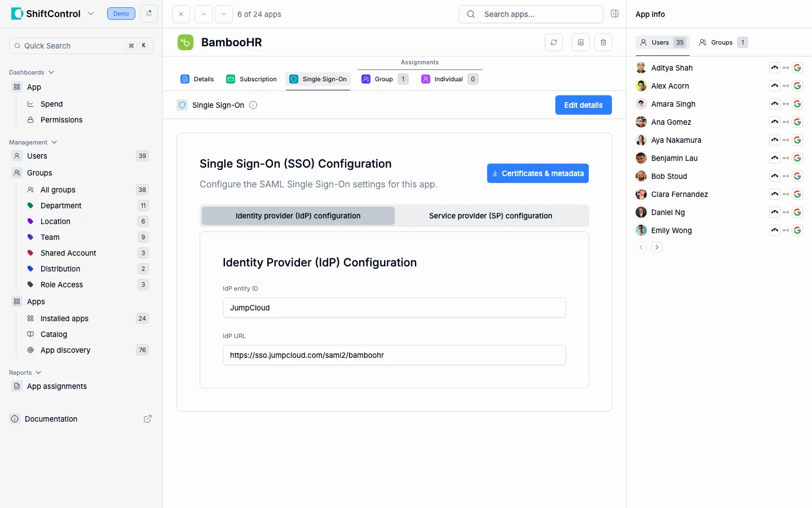Switch to the Subscription tab
812x508 pixels.
pos(251,79)
